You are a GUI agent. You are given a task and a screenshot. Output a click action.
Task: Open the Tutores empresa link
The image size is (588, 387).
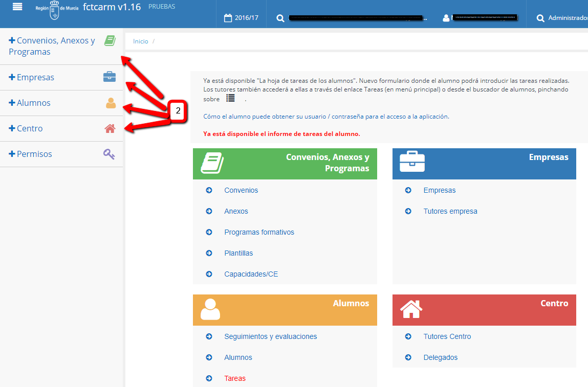pos(450,211)
